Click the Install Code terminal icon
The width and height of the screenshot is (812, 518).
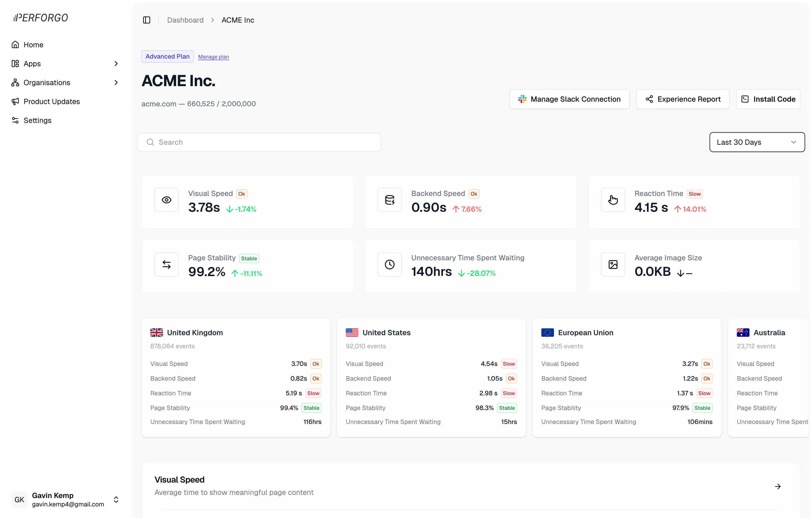click(x=745, y=99)
